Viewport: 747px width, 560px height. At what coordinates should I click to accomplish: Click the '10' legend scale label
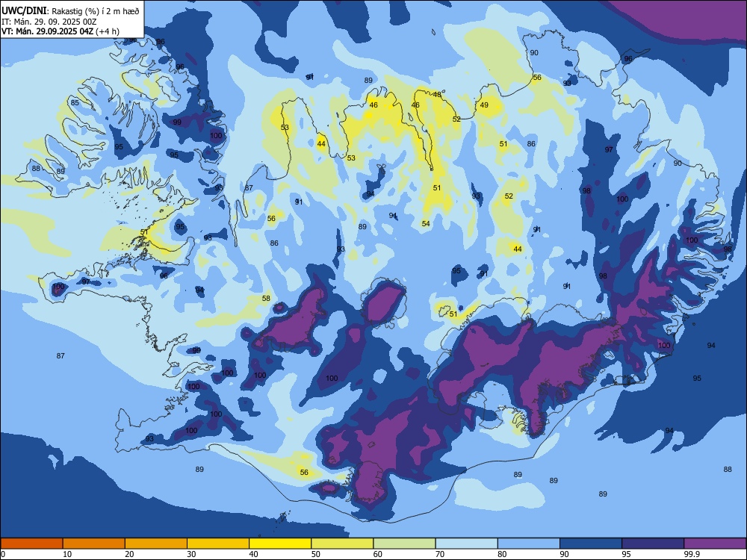[x=67, y=554]
